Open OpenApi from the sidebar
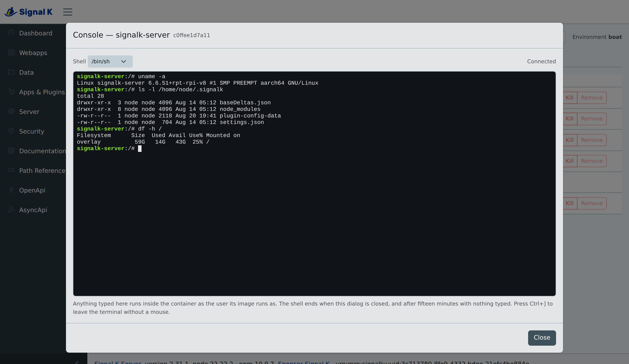Image resolution: width=629 pixels, height=364 pixels. point(32,190)
